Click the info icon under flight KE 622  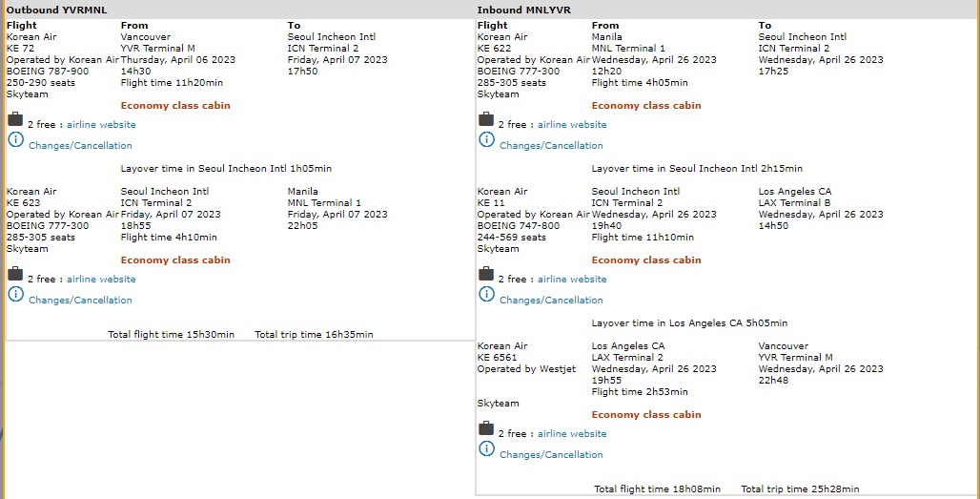click(x=486, y=139)
